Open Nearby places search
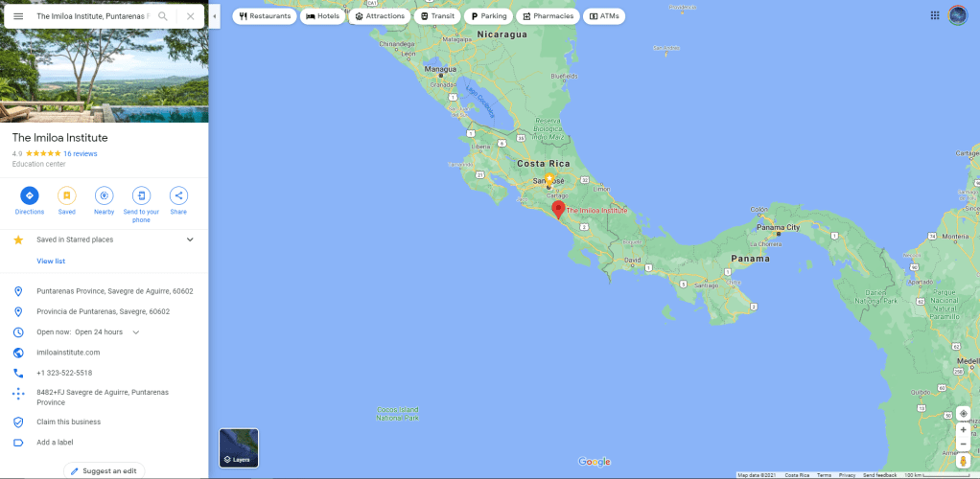Viewport: 980px width, 479px height. (104, 195)
